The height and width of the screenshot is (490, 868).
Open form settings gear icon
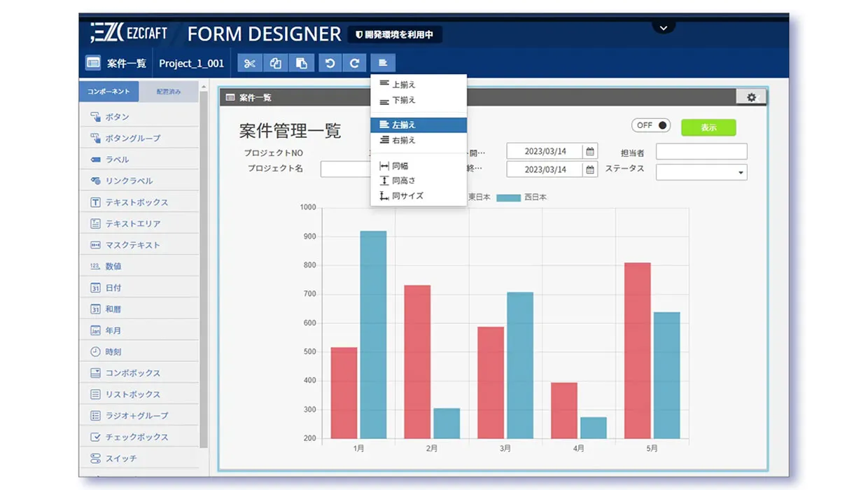click(x=751, y=98)
